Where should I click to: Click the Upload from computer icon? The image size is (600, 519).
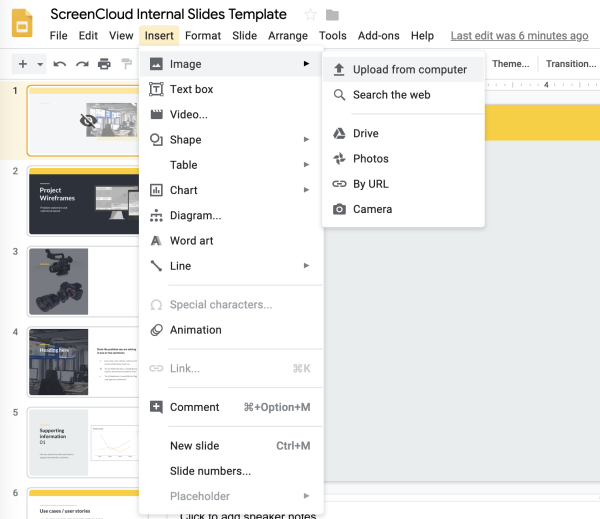(x=339, y=70)
